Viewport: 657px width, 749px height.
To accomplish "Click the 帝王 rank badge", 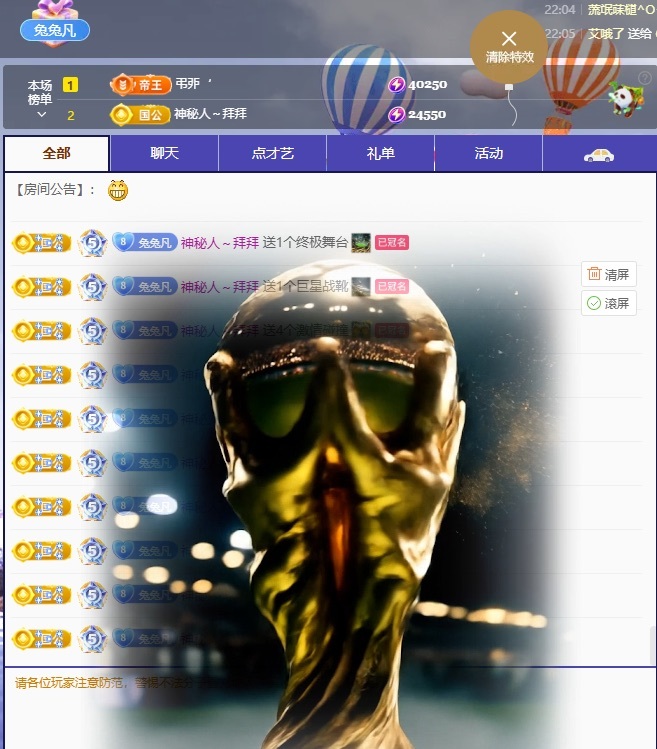I will [140, 85].
